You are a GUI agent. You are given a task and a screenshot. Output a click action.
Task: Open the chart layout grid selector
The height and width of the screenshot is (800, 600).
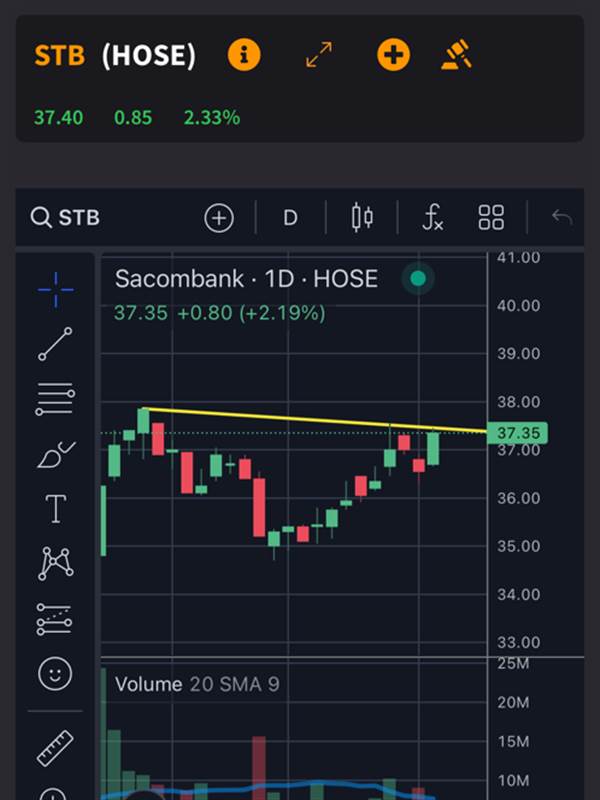pyautogui.click(x=491, y=218)
